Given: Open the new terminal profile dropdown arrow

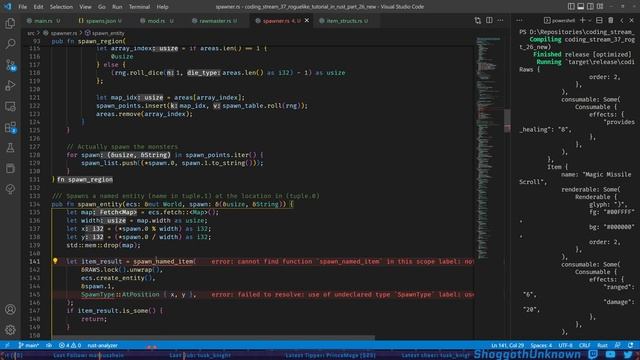Looking at the screenshot, I should click(589, 20).
